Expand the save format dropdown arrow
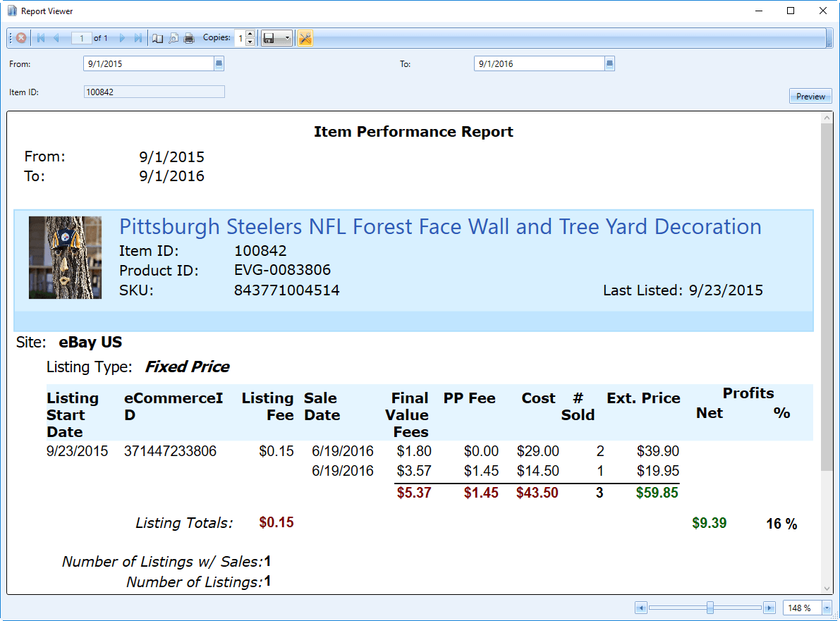This screenshot has height=621, width=840. [287, 39]
